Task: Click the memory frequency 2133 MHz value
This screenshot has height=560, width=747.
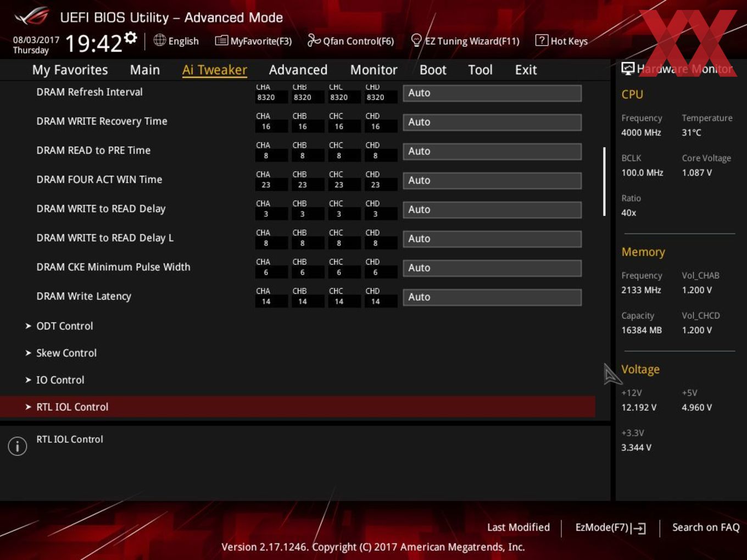Action: click(641, 290)
